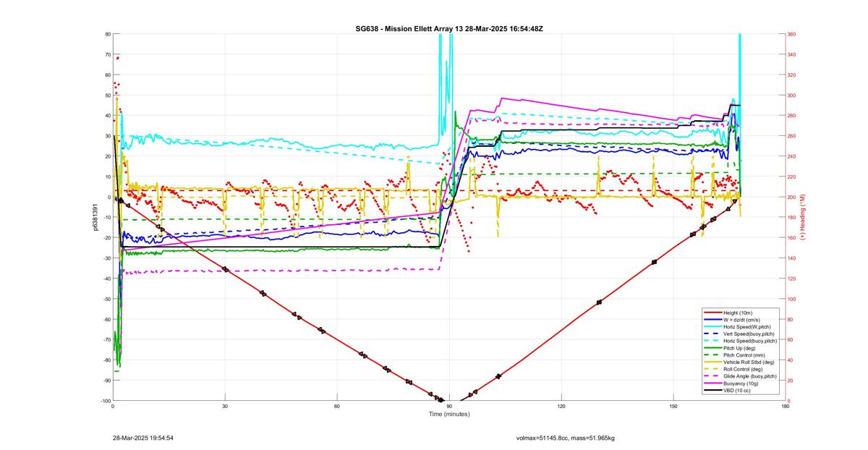The height and width of the screenshot is (450, 868).
Task: Click x-axis tick label '60'
Action: coord(337,407)
